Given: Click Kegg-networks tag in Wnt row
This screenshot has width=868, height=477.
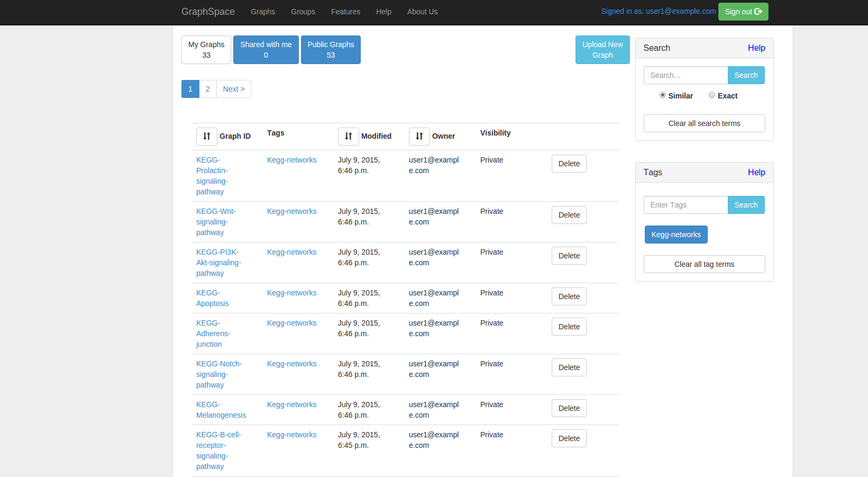Looking at the screenshot, I should click(292, 211).
